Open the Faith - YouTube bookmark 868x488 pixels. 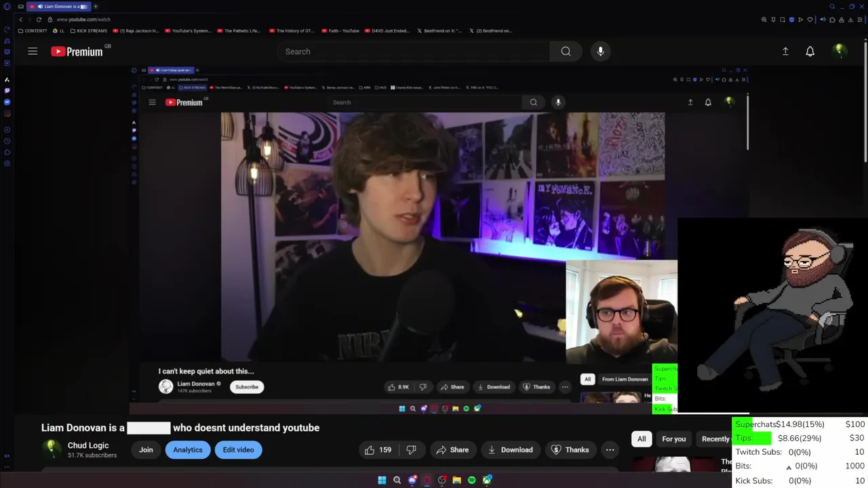[x=340, y=30]
